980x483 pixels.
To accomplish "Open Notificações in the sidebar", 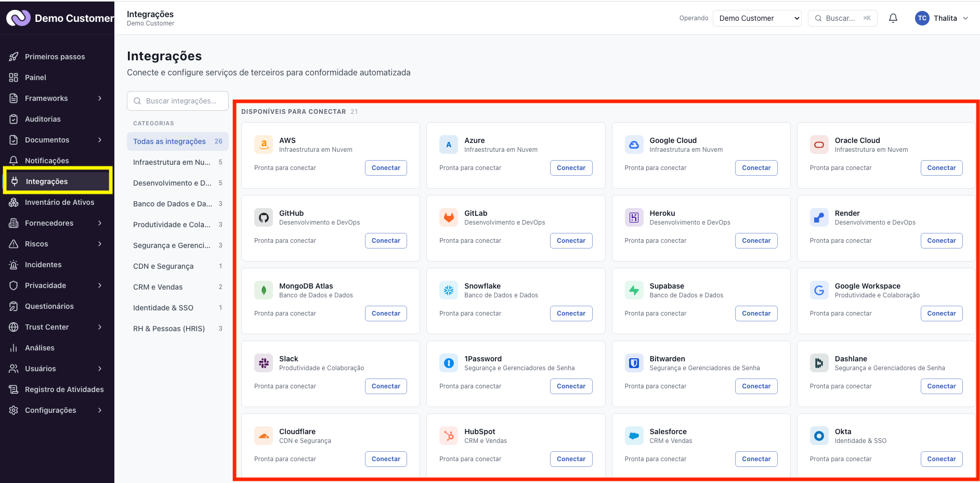I will tap(57, 161).
